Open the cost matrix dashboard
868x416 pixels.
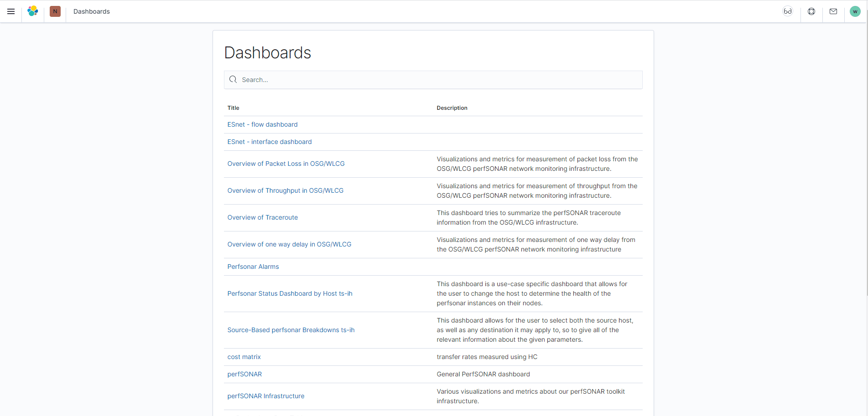(244, 357)
